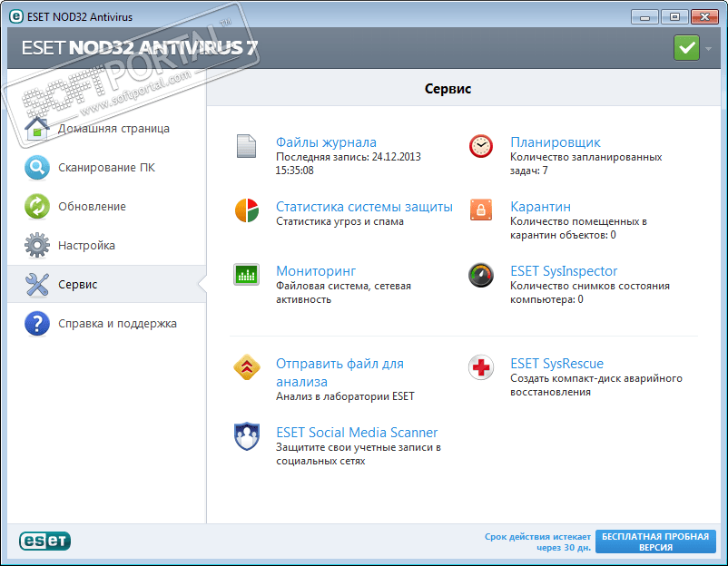Click the Home page house icon
The image size is (728, 566).
tap(37, 129)
